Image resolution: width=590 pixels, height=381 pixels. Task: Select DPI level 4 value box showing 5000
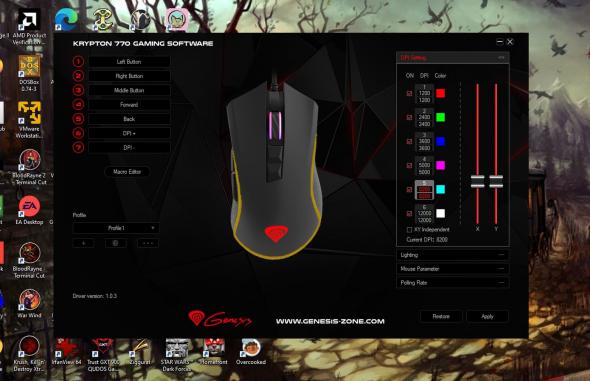pyautogui.click(x=424, y=165)
